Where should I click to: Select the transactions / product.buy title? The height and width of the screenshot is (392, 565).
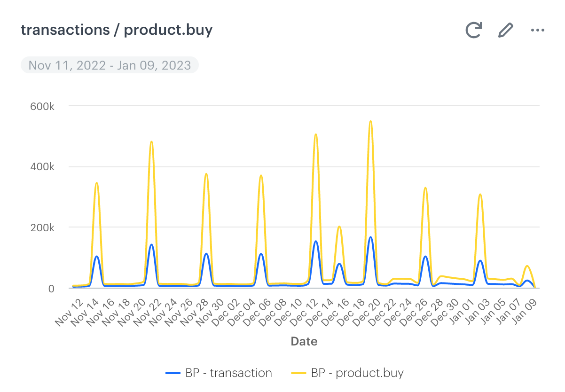117,30
